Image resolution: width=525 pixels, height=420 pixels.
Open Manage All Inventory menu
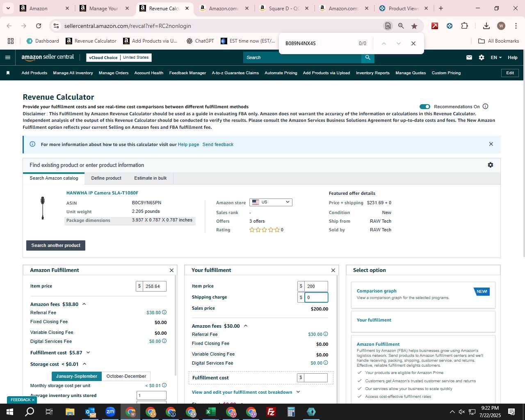click(73, 73)
